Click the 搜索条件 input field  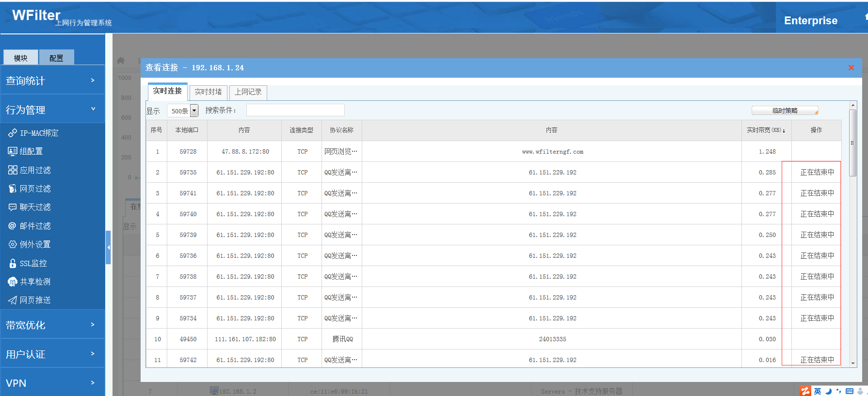295,111
